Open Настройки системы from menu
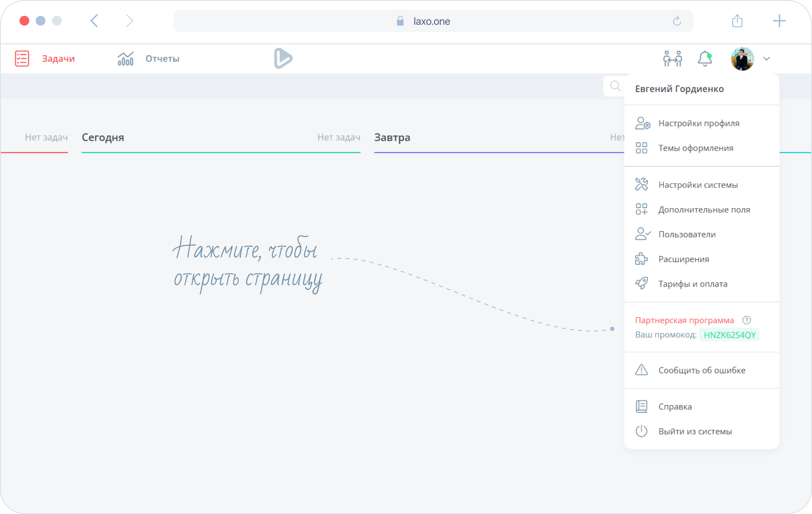 click(698, 185)
